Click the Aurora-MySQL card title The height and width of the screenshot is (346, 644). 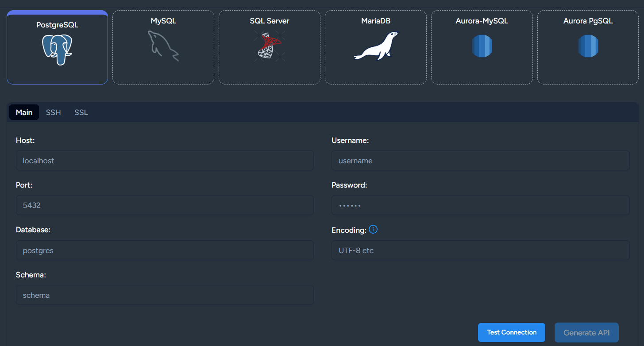482,21
